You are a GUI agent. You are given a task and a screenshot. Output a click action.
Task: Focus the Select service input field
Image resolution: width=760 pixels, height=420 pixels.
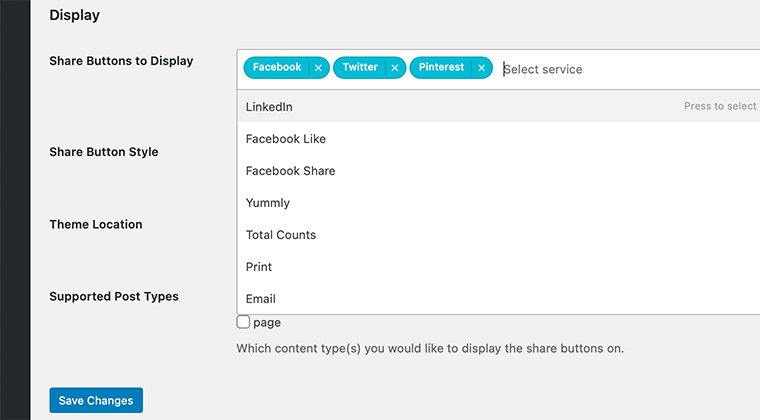point(600,70)
